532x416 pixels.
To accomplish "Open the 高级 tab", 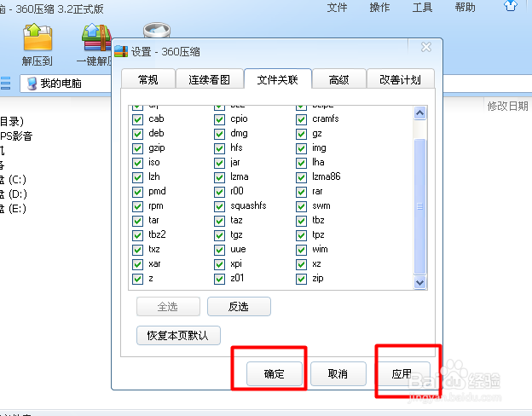I will 339,79.
